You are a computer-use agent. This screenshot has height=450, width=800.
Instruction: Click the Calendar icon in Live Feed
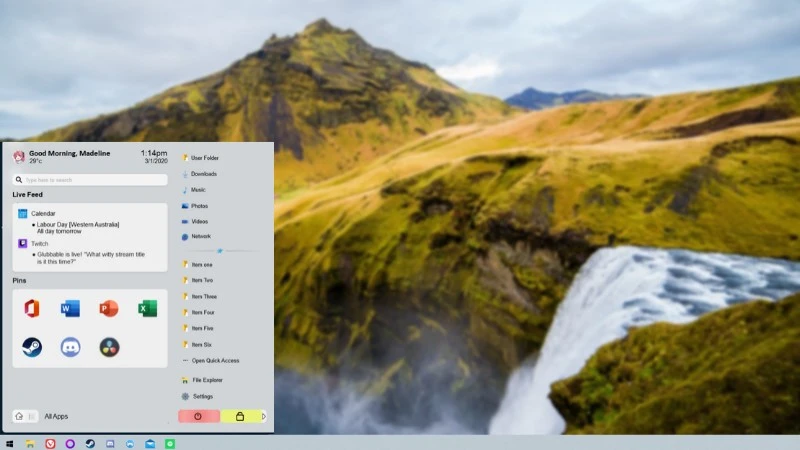click(22, 213)
